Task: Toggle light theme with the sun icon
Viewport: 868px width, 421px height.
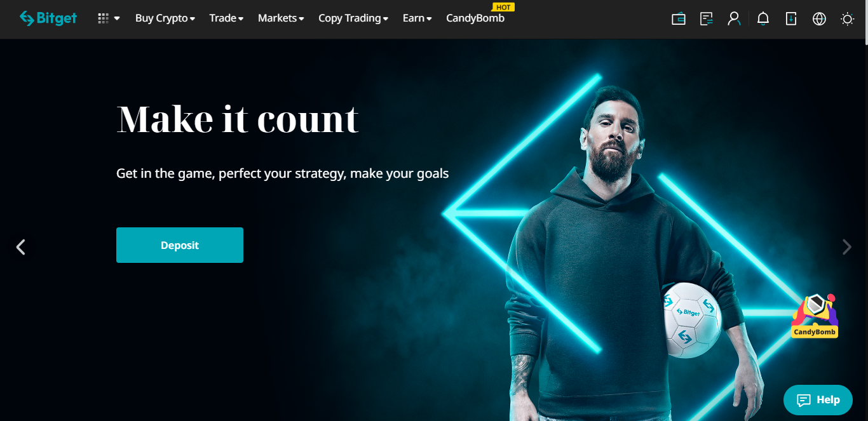Action: point(847,19)
